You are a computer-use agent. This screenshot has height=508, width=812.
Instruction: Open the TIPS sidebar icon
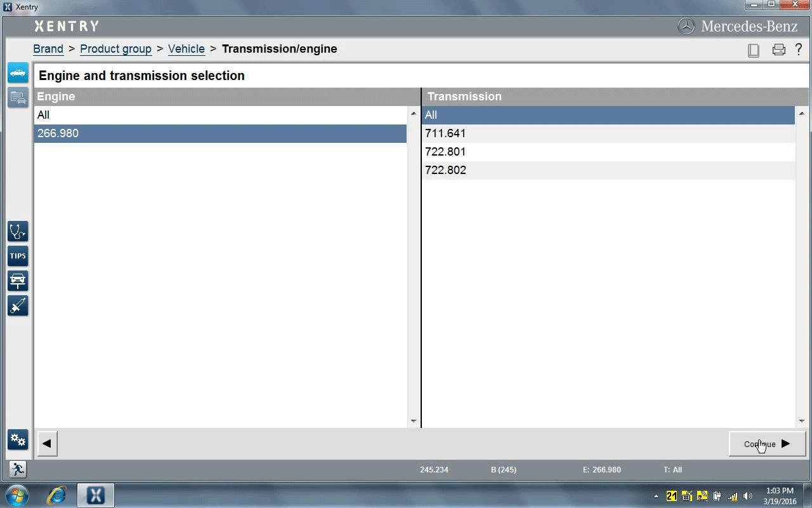[x=18, y=256]
